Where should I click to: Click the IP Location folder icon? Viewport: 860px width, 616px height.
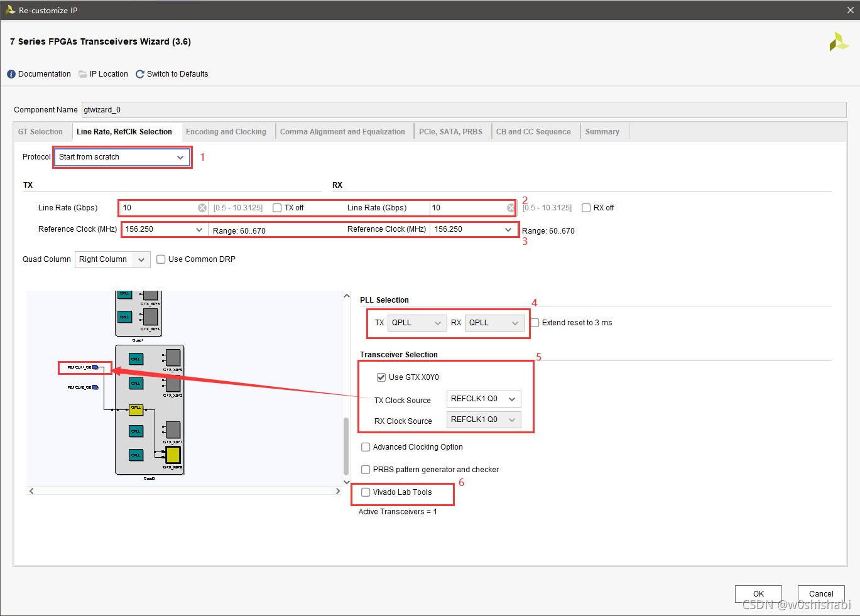82,74
